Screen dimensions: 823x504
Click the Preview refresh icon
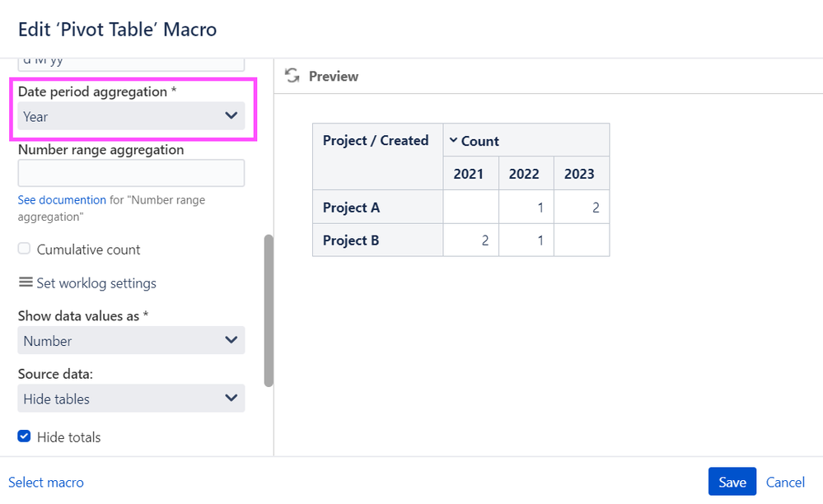pyautogui.click(x=292, y=76)
